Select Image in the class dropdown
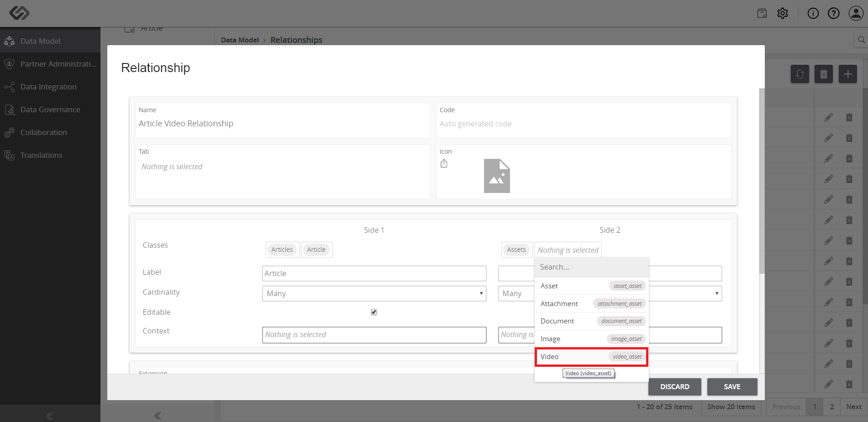The height and width of the screenshot is (422, 868). tap(592, 339)
